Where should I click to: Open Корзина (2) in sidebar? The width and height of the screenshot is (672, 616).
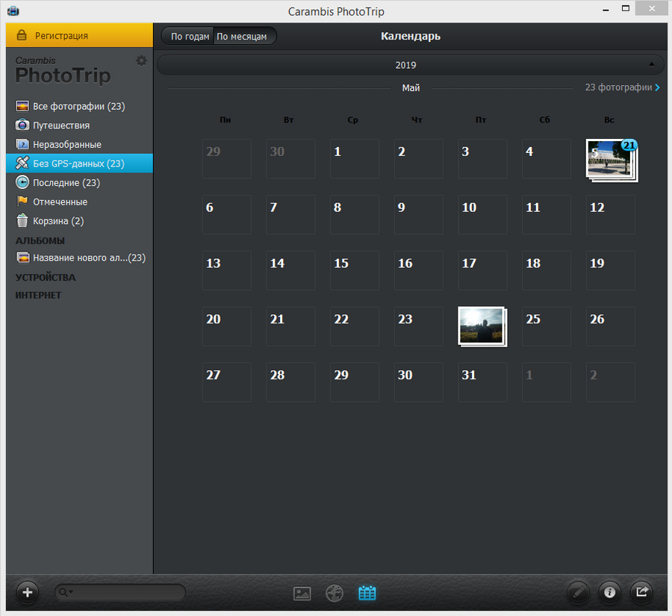click(79, 221)
